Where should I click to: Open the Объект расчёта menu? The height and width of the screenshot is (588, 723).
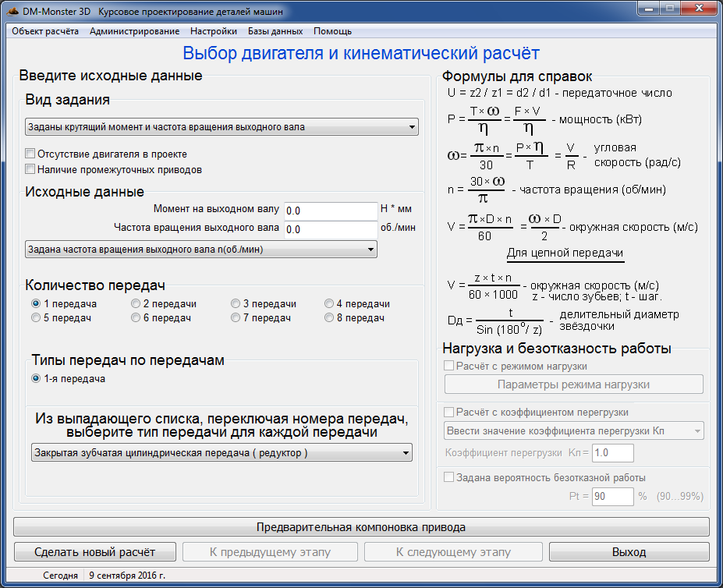coord(45,31)
